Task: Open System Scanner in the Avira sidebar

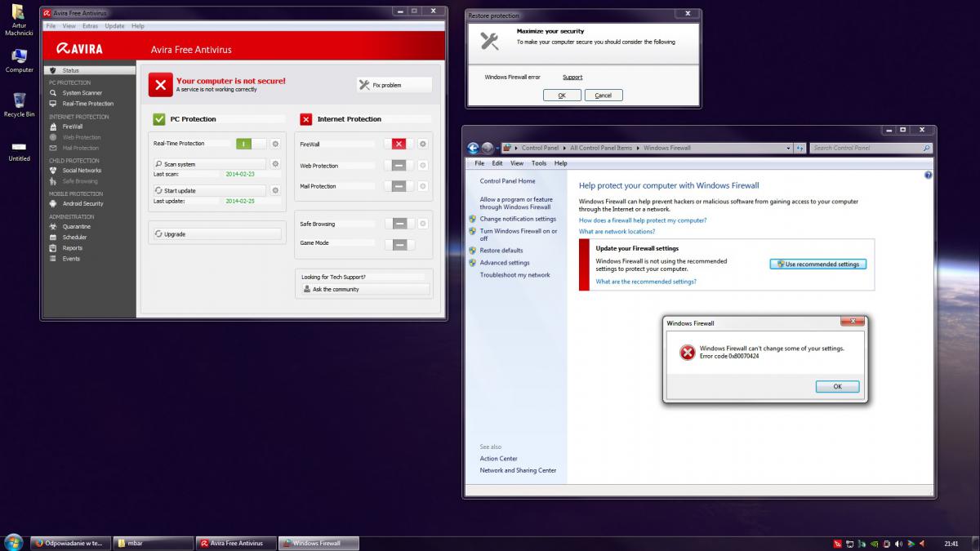Action: 82,93
